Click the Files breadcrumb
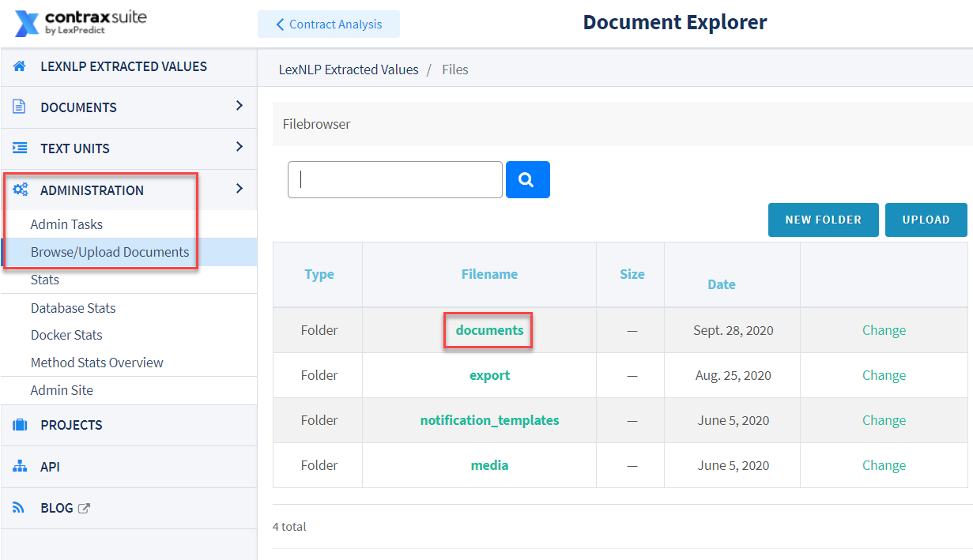Screen dimensions: 973x560 455,70
